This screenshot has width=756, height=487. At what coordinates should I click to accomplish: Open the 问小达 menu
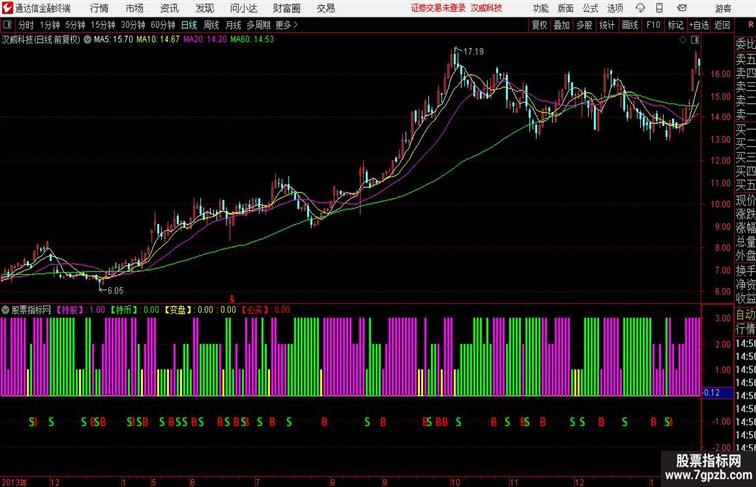point(244,8)
